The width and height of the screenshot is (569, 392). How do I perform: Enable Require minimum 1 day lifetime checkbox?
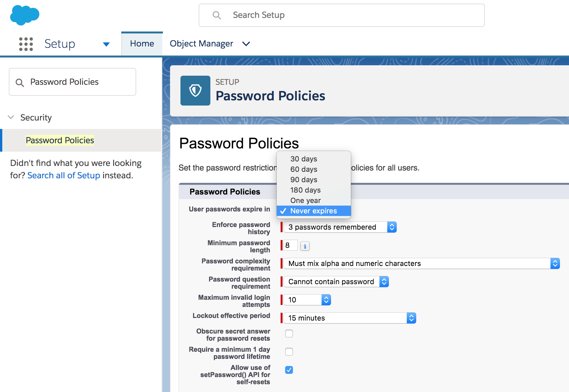click(289, 352)
